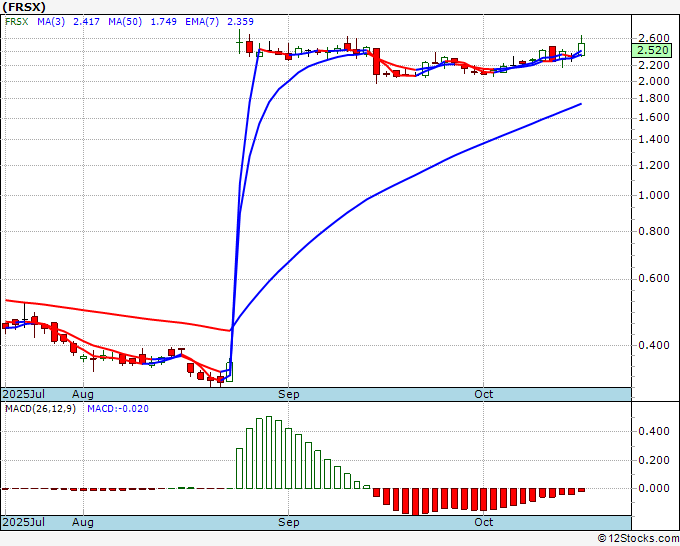Click the green current price box 2.520
The image size is (680, 546).
653,50
